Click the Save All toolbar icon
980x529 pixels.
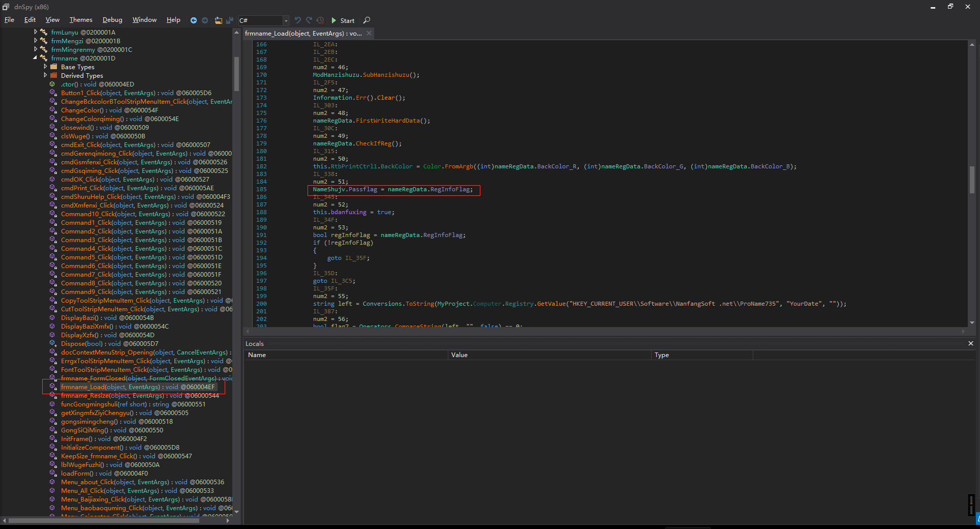point(229,20)
